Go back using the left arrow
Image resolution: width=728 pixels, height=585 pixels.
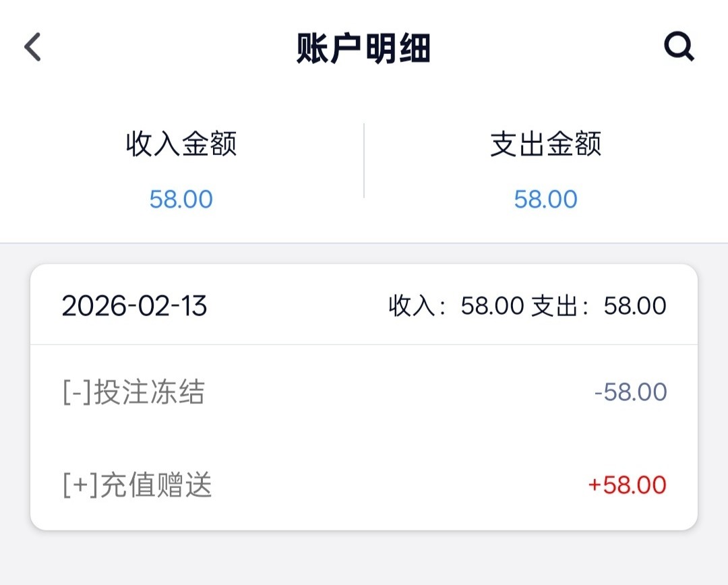pos(32,48)
